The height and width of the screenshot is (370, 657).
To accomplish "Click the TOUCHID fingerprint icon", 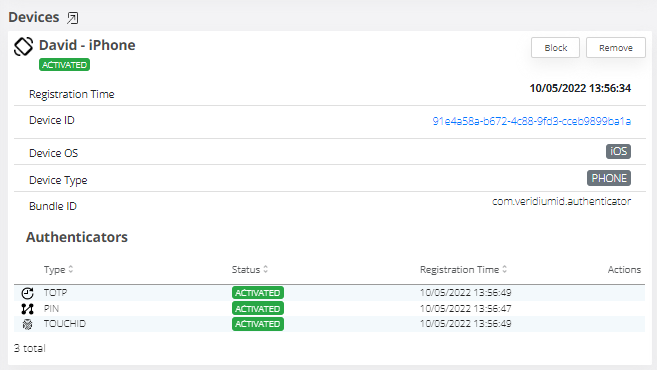I will (x=28, y=324).
